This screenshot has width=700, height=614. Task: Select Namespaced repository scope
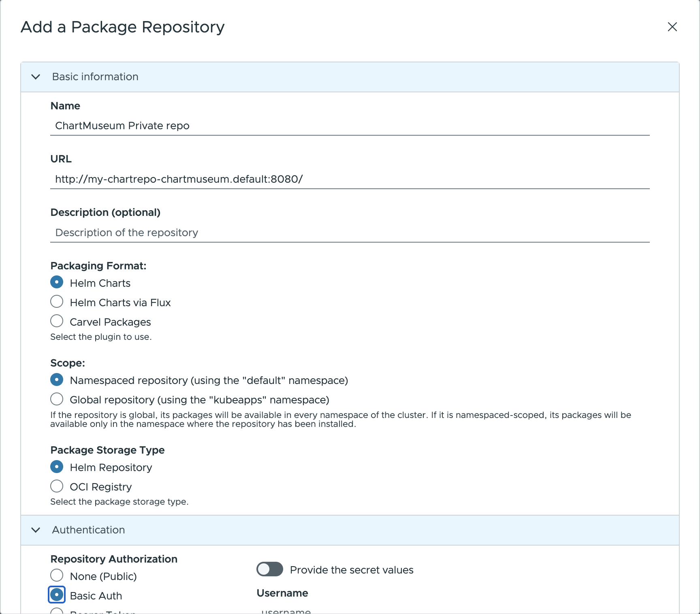coord(57,379)
